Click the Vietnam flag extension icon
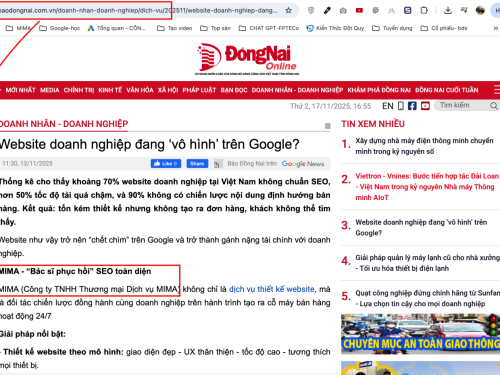 359,10
